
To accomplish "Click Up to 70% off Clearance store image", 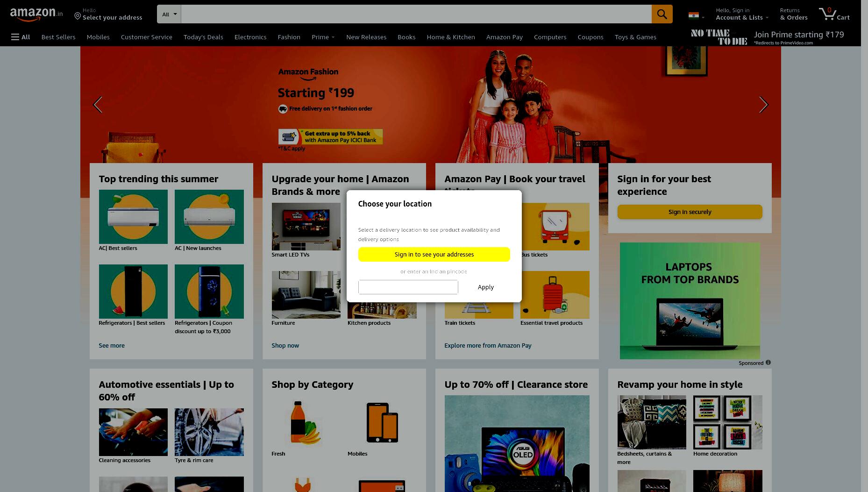I will (517, 443).
